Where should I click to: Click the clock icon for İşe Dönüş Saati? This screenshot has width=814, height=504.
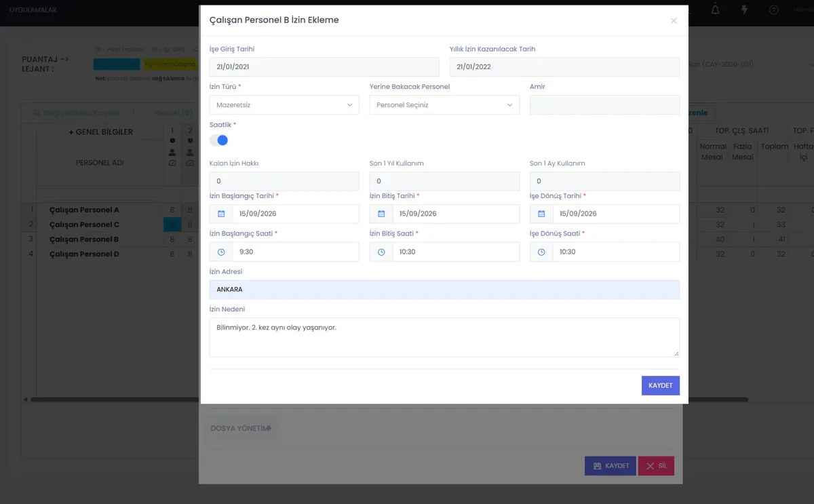[541, 252]
